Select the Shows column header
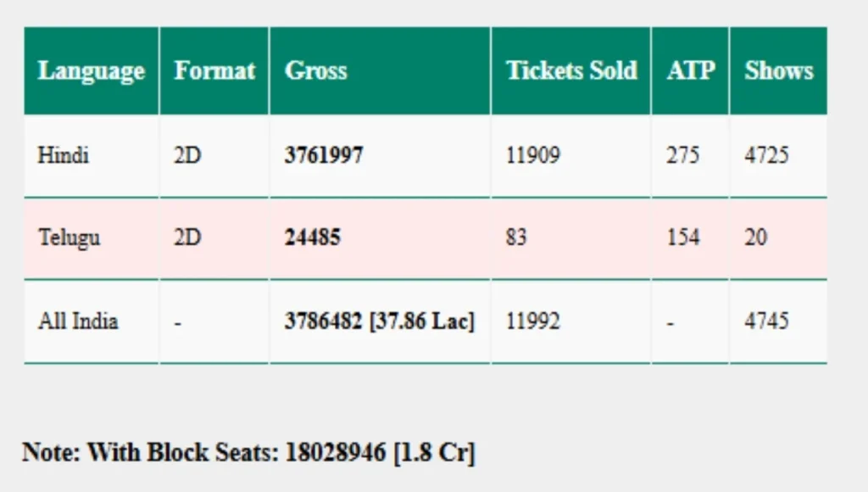The width and height of the screenshot is (868, 492). point(778,70)
